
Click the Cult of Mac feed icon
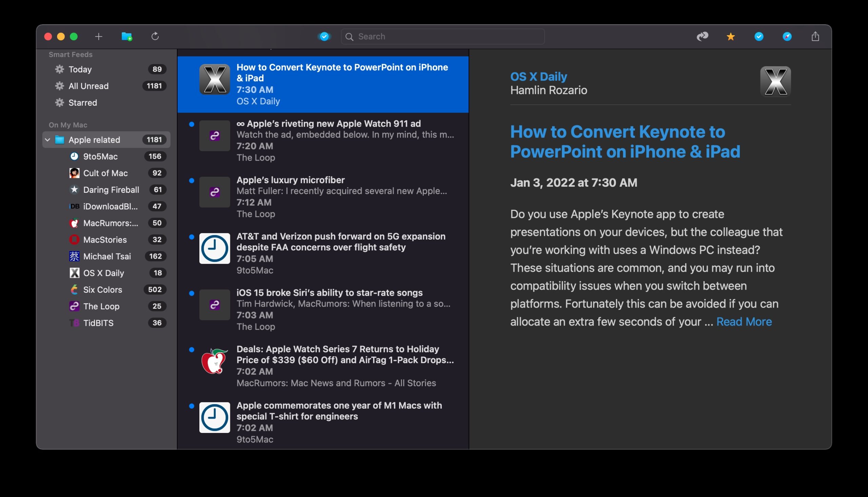pos(74,173)
